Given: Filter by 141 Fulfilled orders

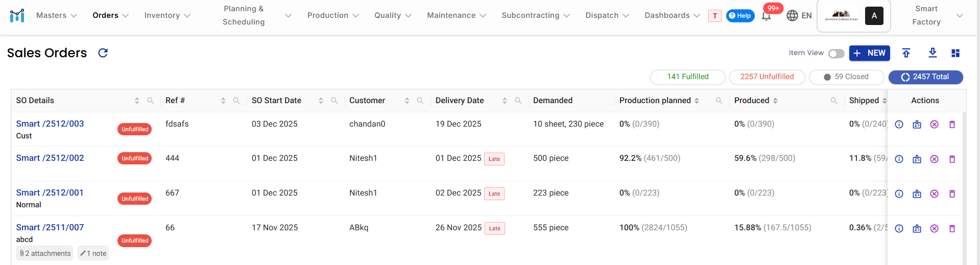Looking at the screenshot, I should coord(687,77).
